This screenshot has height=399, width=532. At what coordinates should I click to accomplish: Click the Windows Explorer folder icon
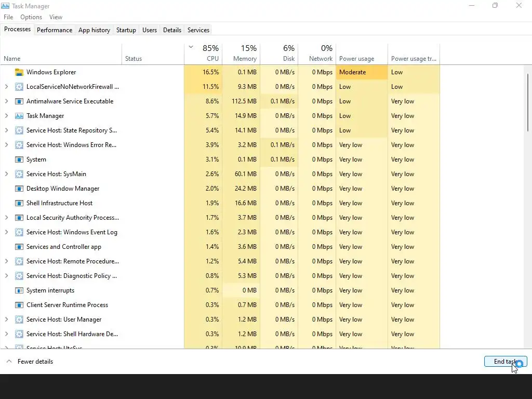point(19,72)
